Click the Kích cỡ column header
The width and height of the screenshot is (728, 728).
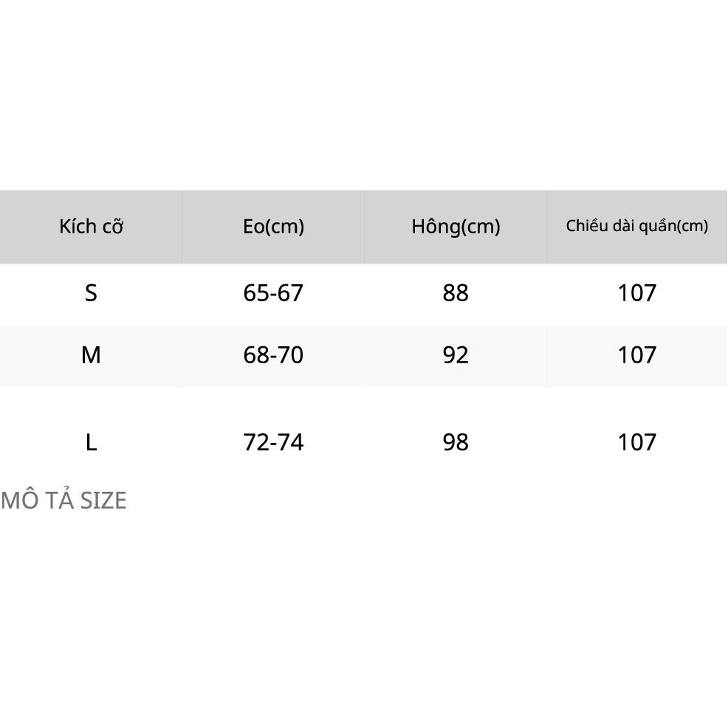[x=91, y=227]
